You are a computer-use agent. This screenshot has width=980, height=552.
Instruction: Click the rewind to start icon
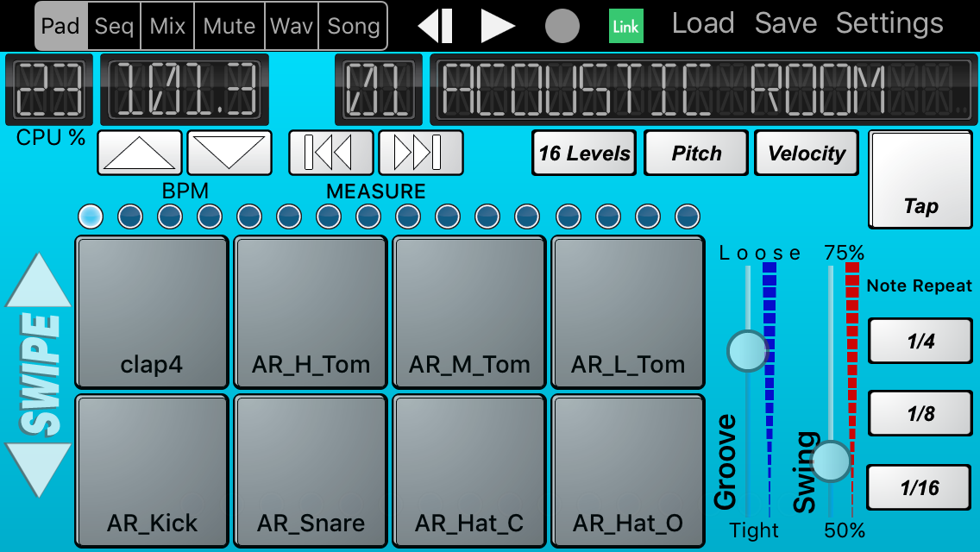coord(435,26)
